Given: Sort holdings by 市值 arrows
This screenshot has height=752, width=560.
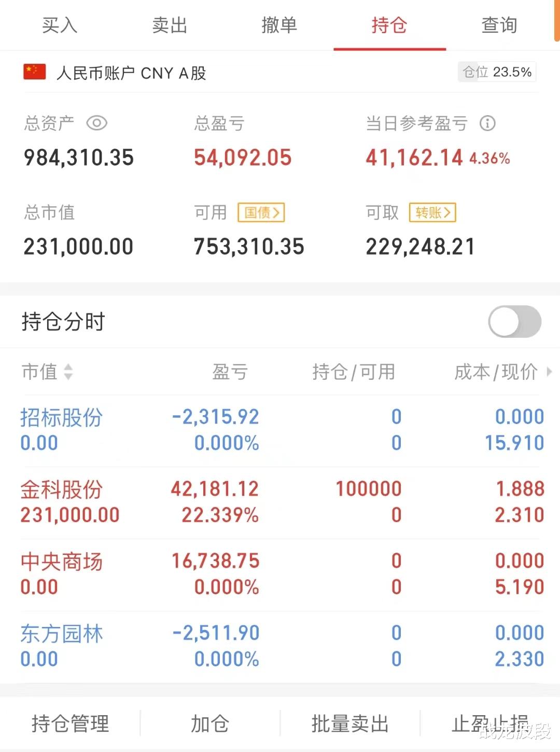Looking at the screenshot, I should [68, 372].
